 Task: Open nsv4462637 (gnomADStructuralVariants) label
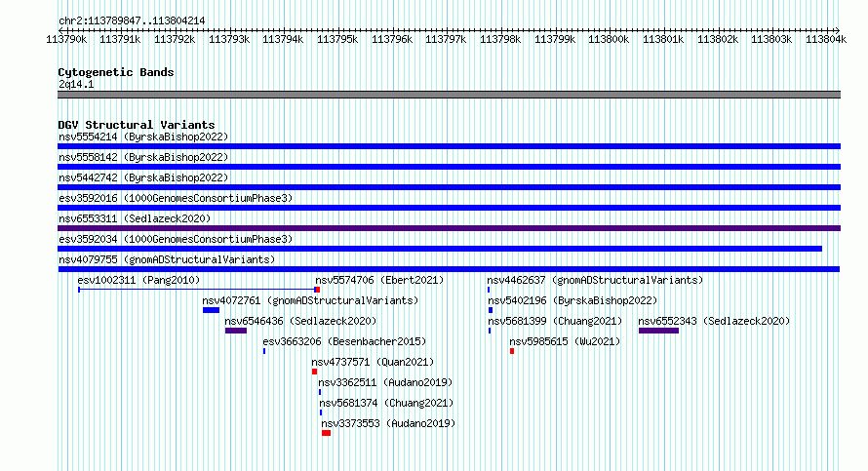(595, 280)
